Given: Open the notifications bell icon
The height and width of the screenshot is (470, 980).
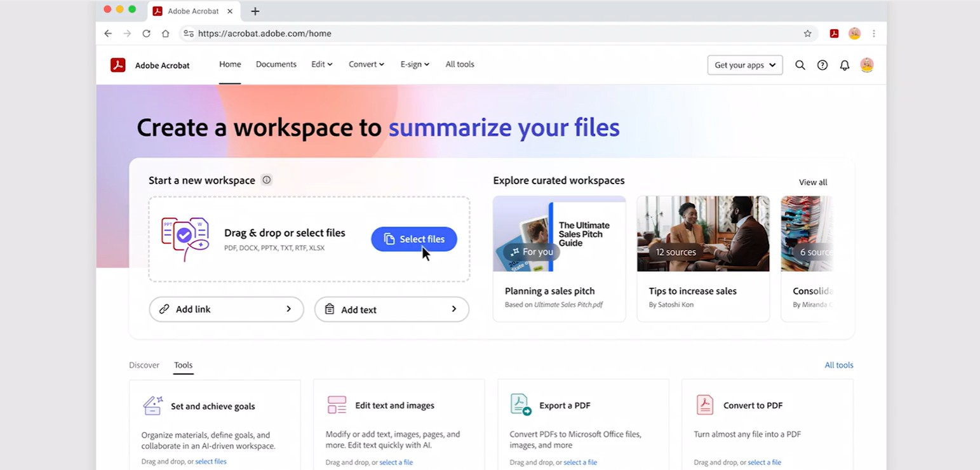Looking at the screenshot, I should tap(845, 65).
